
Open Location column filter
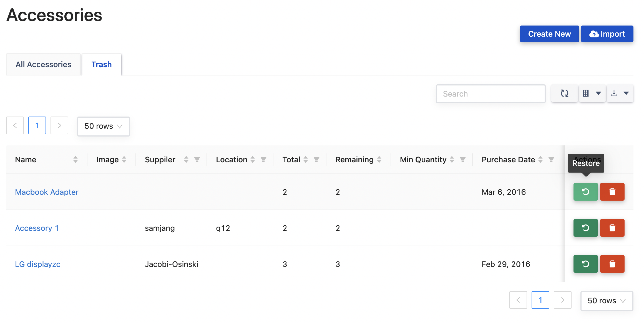pos(263,160)
